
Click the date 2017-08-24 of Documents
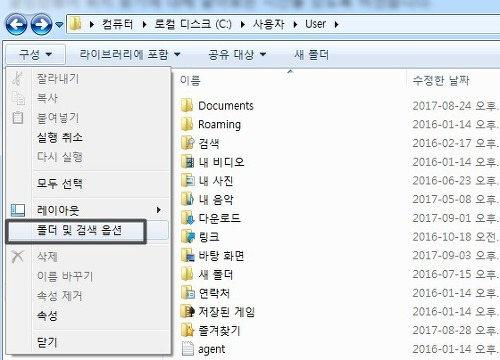coord(442,106)
